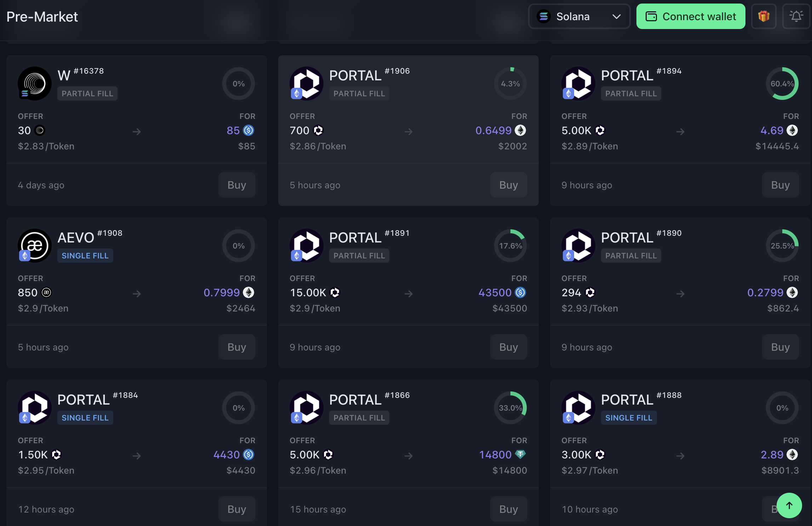Buy the AEVO #1908 offer

point(237,347)
